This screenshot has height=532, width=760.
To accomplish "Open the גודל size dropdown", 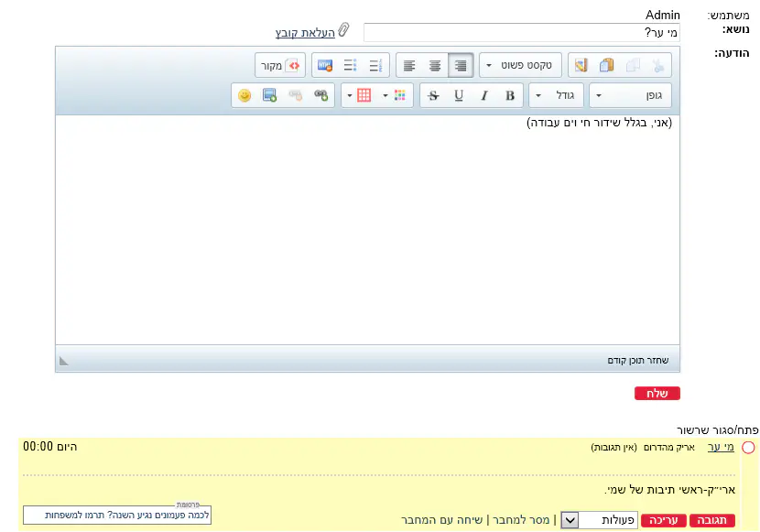I will click(556, 95).
